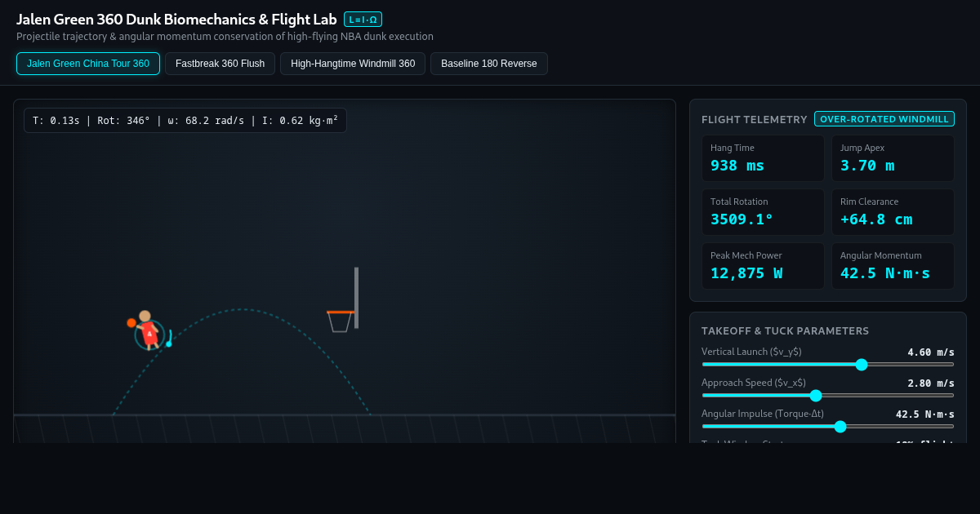The image size is (980, 514).
Task: Click the FLIGHT TELEMETRY panel heading
Action: [x=754, y=119]
